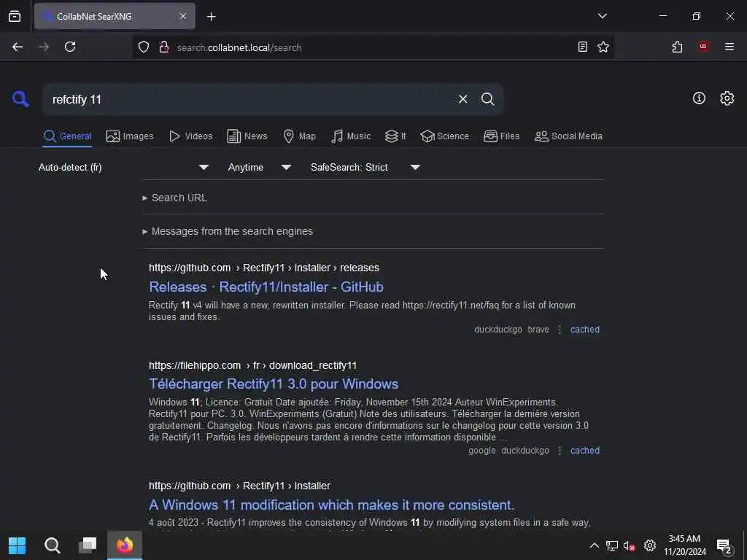Switch to Map category

[x=299, y=136]
